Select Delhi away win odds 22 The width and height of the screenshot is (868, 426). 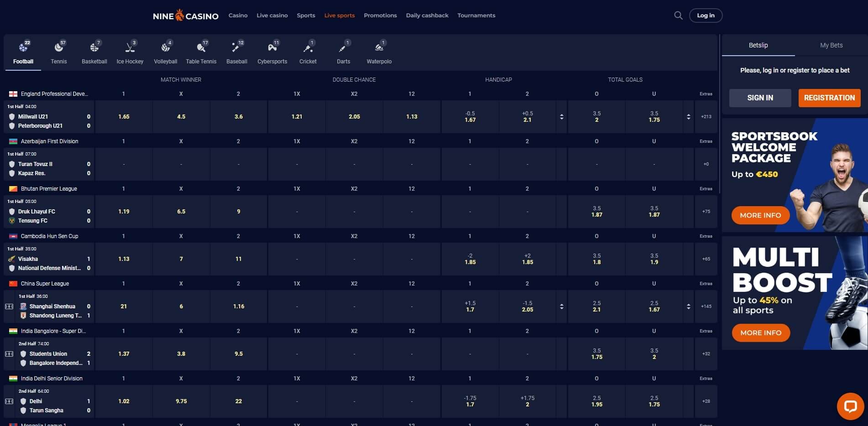coord(238,401)
